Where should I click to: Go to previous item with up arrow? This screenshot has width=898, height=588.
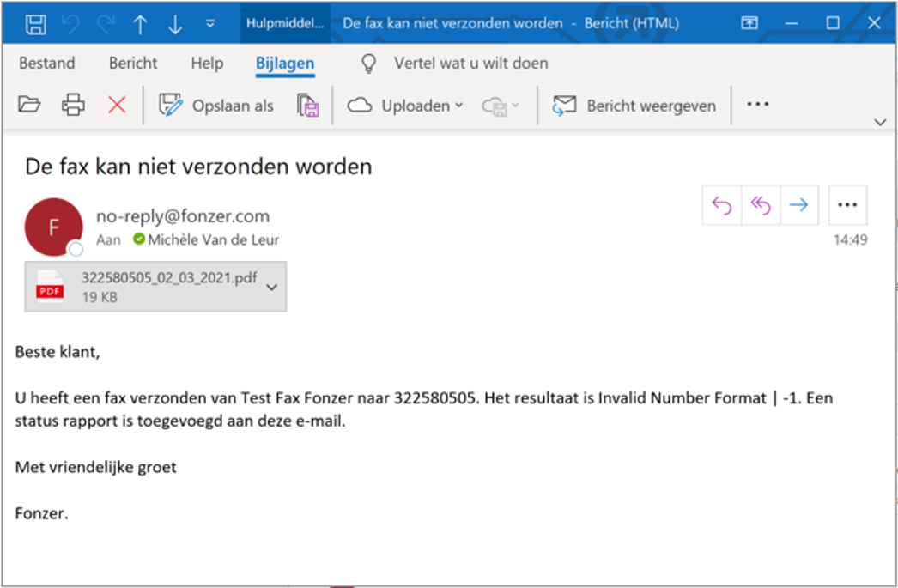pos(140,25)
